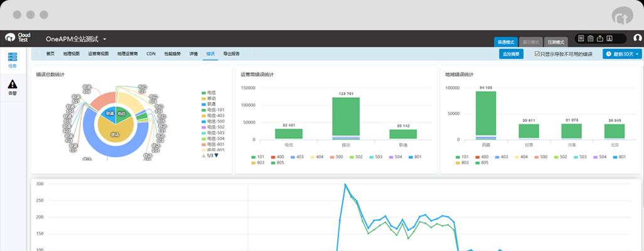644x251 pixels.
Task: Toggle 101 legend in 运营商错误统计 chart
Action: point(259,157)
